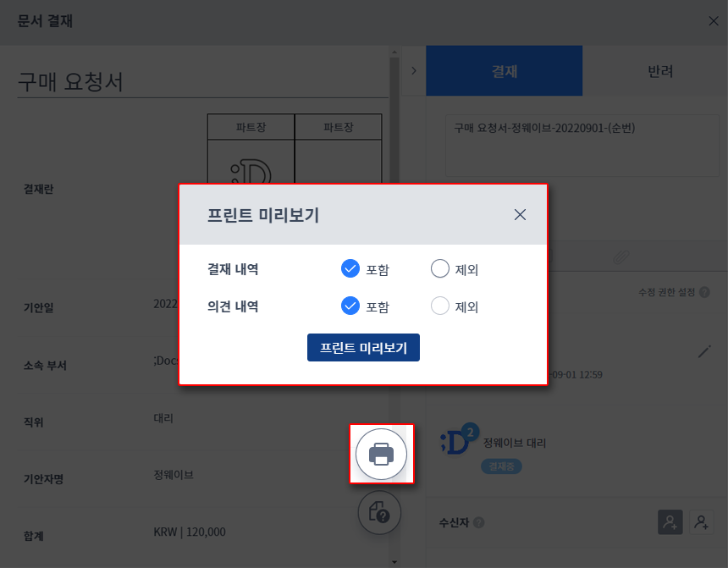Click the paperclip attachment icon
This screenshot has width=728, height=568.
click(x=621, y=256)
